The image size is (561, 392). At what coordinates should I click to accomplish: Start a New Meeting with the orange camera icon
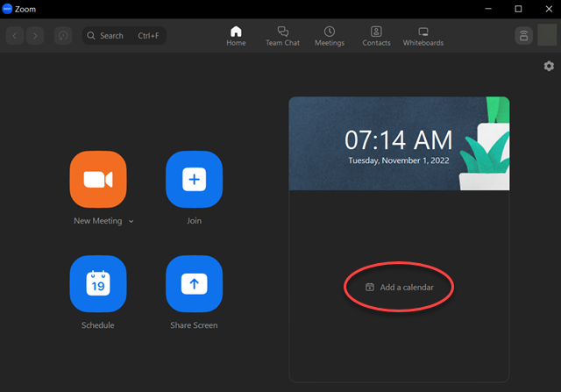(x=97, y=179)
